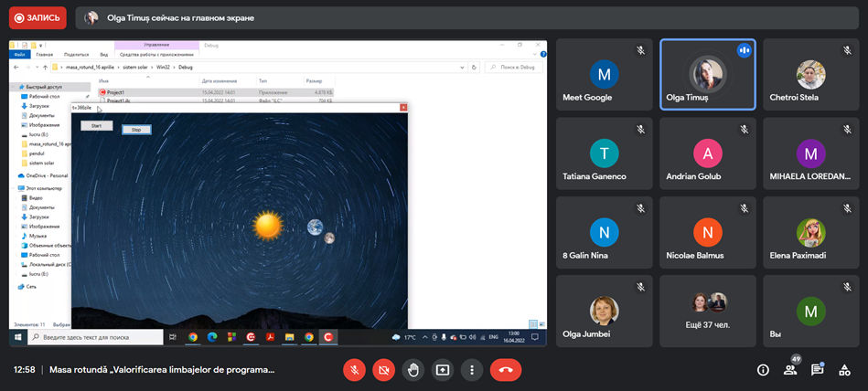Click the red ЗАПИСЬ recording indicator
The width and height of the screenshot is (868, 391).
(38, 17)
